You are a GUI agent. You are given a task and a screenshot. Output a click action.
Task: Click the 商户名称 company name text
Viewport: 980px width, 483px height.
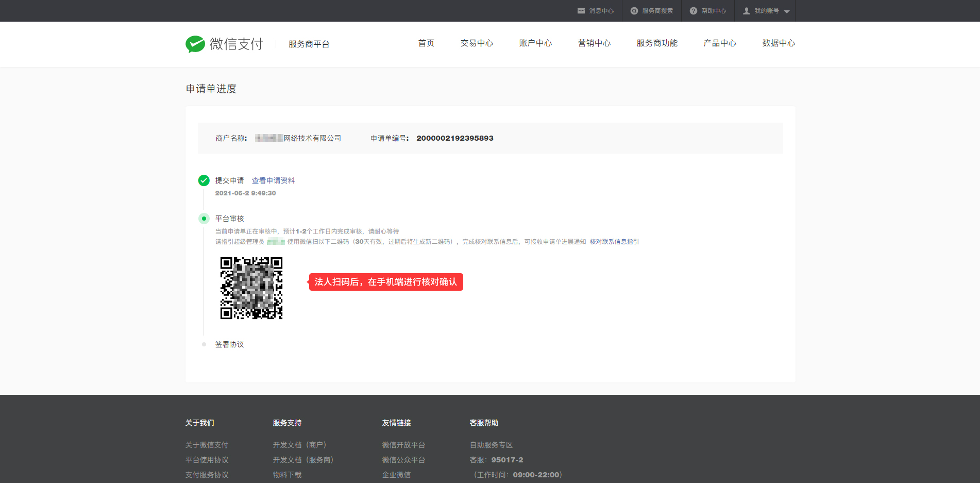click(x=298, y=138)
